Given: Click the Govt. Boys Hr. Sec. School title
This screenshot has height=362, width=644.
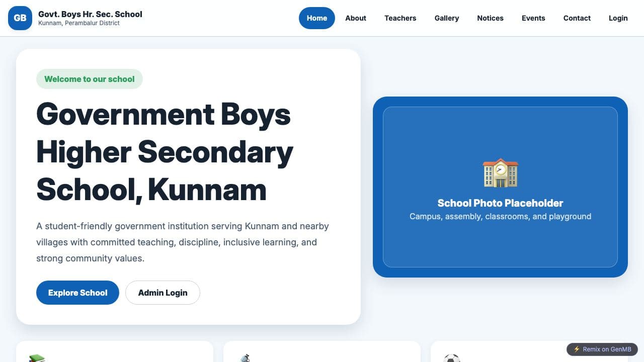Looking at the screenshot, I should coord(90,14).
